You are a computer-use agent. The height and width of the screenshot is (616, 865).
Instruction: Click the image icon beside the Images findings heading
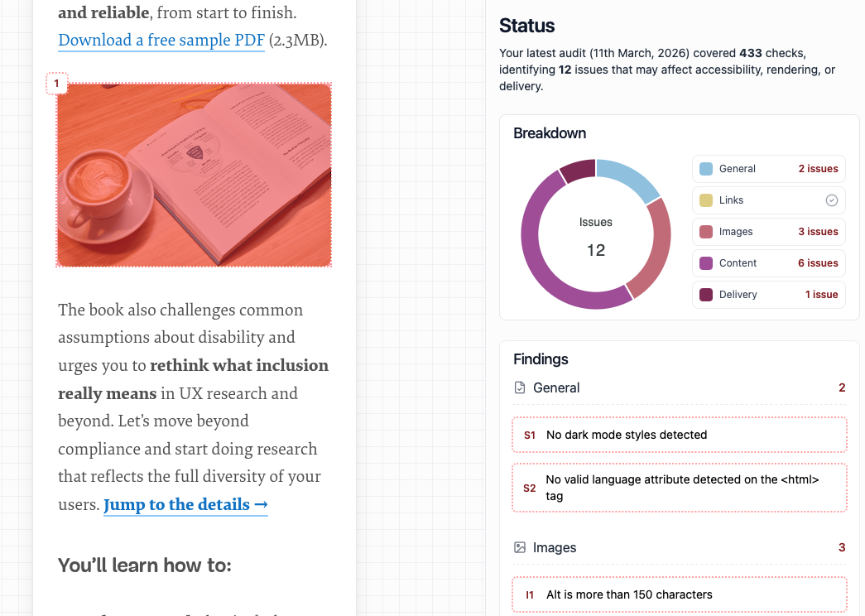[520, 547]
